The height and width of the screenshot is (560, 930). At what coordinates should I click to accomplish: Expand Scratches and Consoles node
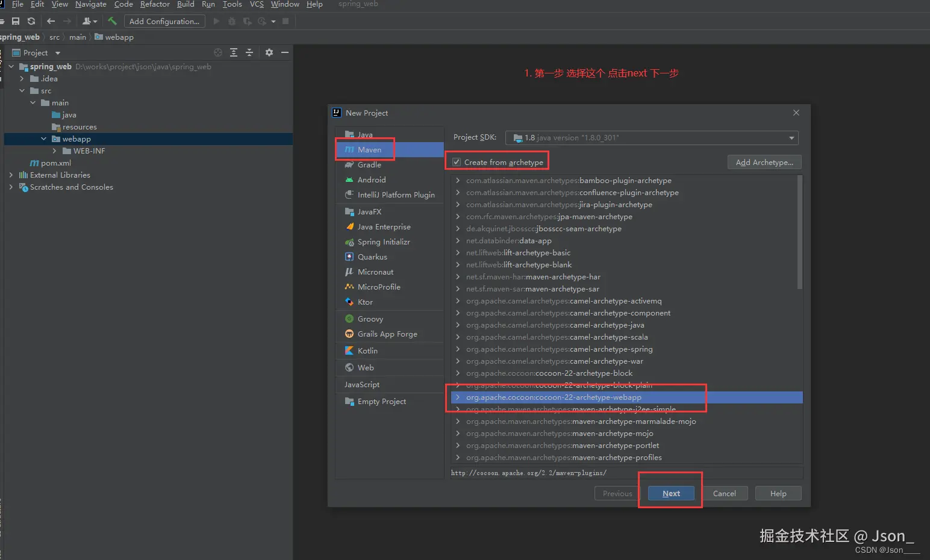pyautogui.click(x=11, y=187)
